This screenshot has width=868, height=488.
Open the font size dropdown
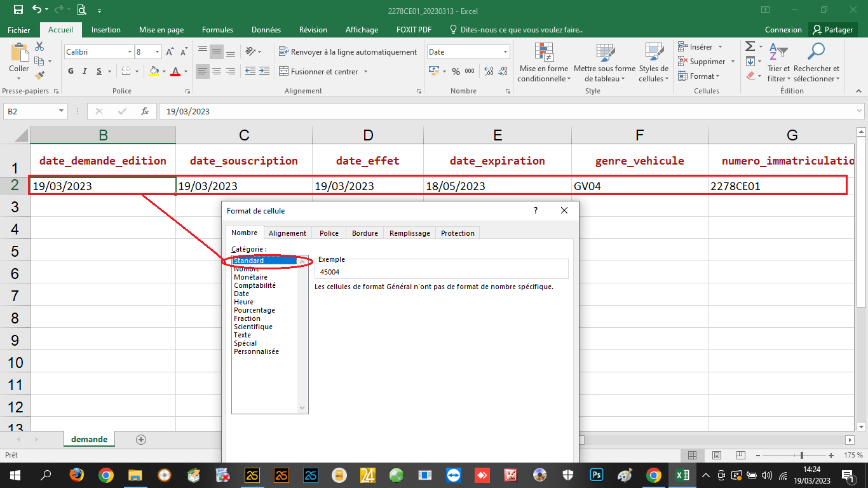[x=158, y=51]
